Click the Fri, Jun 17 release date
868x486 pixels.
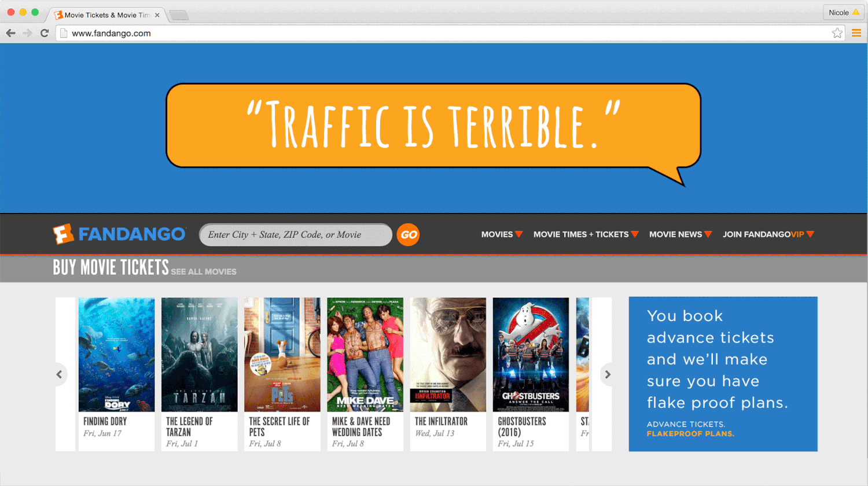[x=102, y=433]
